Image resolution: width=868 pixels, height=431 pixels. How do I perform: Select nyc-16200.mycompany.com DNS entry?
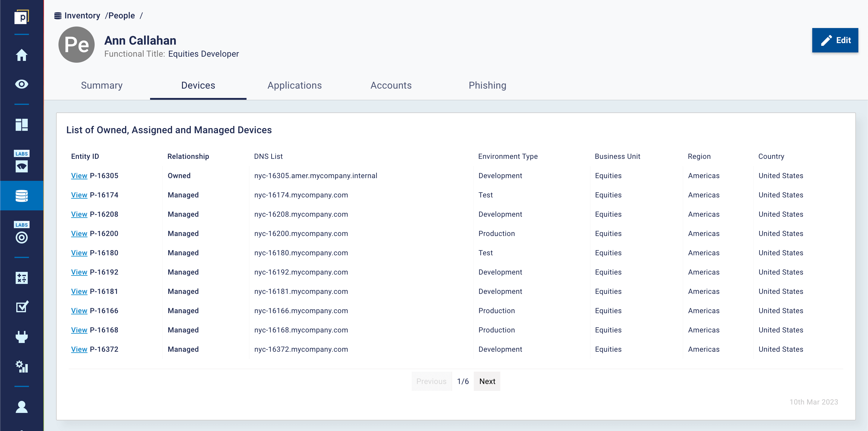301,234
